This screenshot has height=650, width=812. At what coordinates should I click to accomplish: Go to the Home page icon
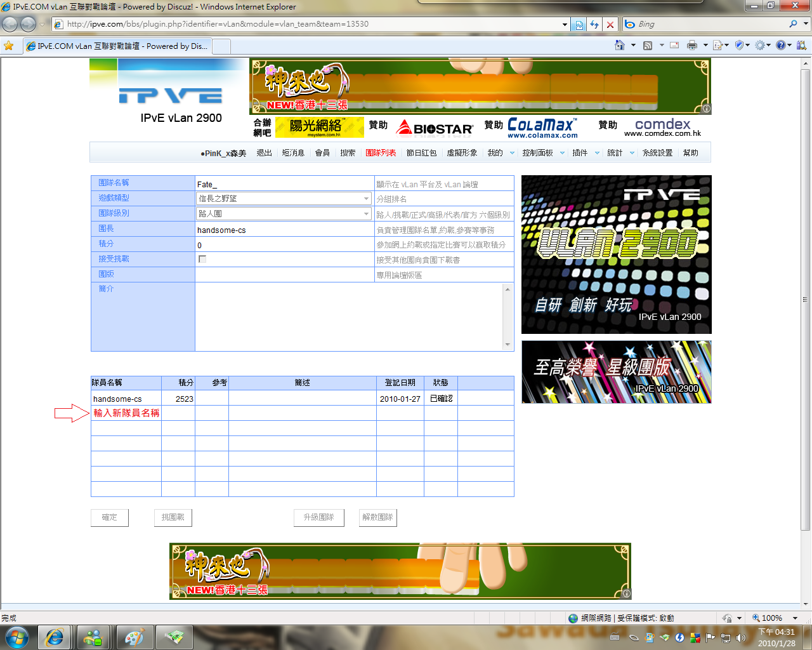620,45
